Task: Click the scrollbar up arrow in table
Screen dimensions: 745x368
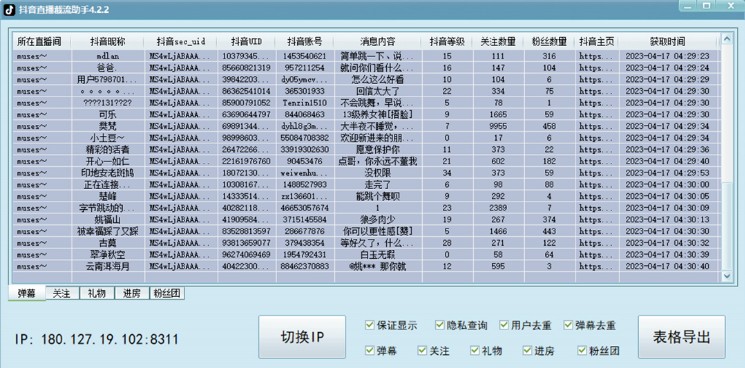Action: [x=726, y=40]
